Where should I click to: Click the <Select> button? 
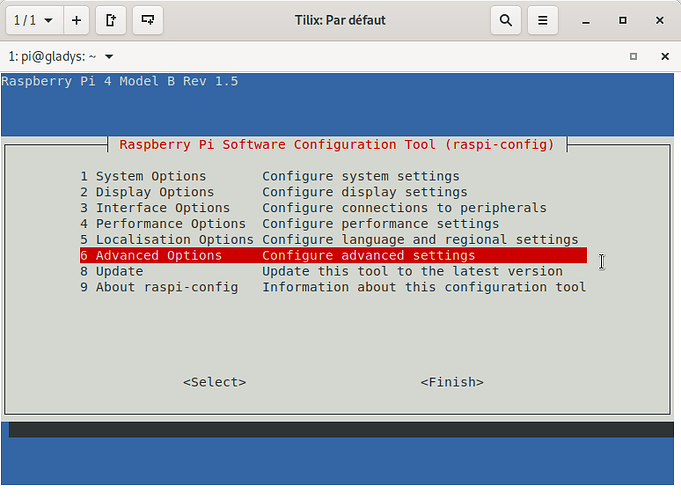pyautogui.click(x=215, y=382)
